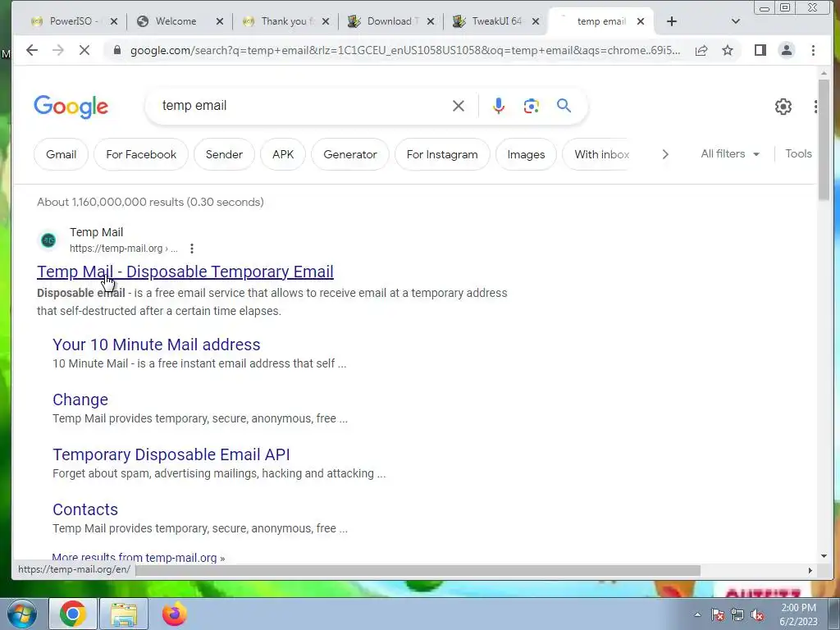Open the Tools search option
840x630 pixels.
click(x=798, y=153)
